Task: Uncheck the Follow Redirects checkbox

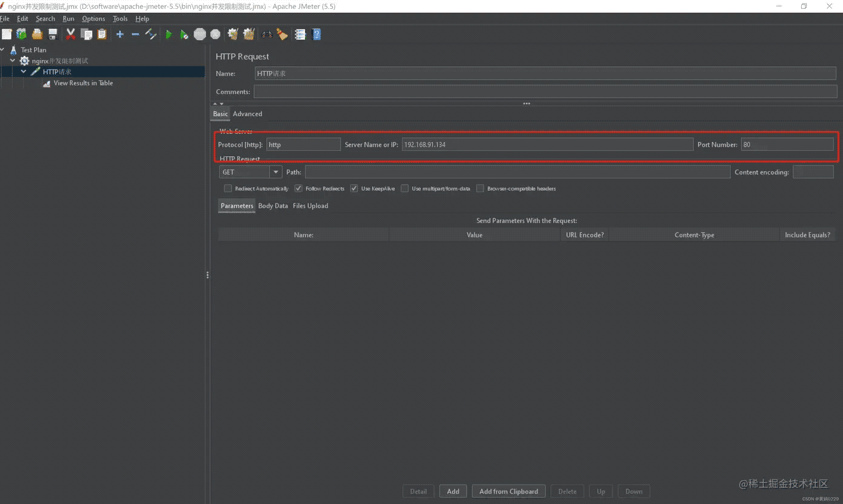Action: tap(298, 188)
